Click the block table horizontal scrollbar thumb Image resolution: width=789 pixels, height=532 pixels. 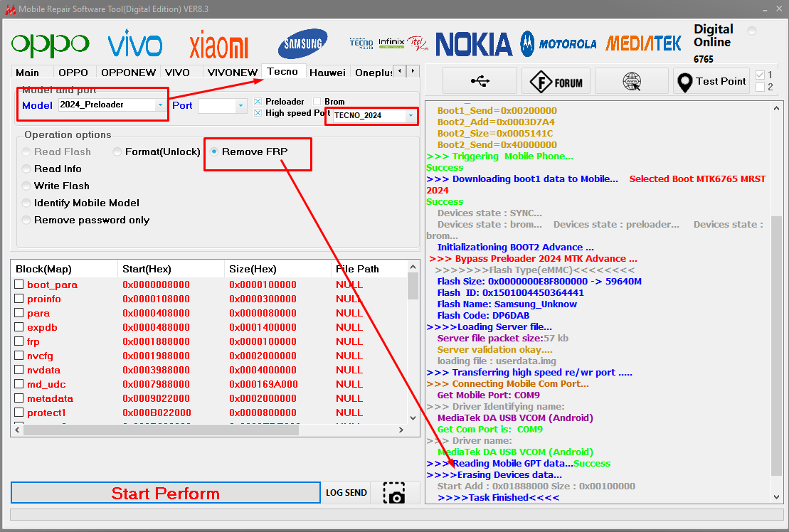pos(161,430)
